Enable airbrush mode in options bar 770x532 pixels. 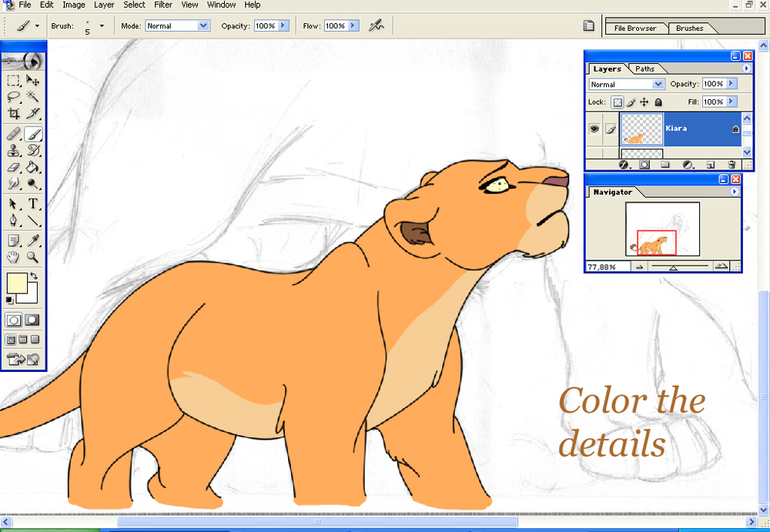tap(377, 25)
